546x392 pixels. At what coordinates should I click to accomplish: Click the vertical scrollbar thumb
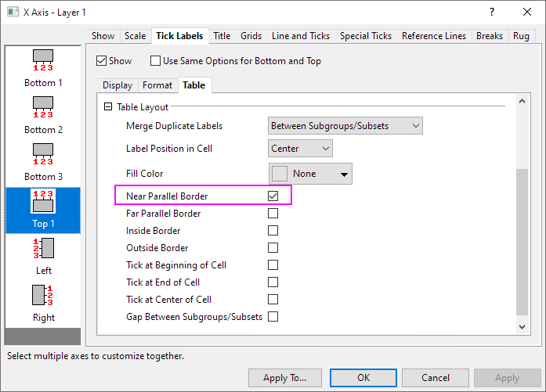[x=522, y=242]
